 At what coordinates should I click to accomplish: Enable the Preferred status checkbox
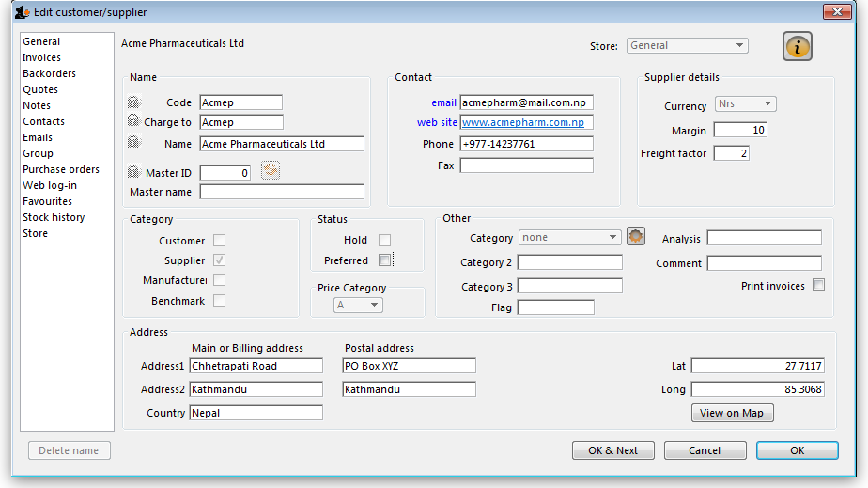click(x=385, y=260)
